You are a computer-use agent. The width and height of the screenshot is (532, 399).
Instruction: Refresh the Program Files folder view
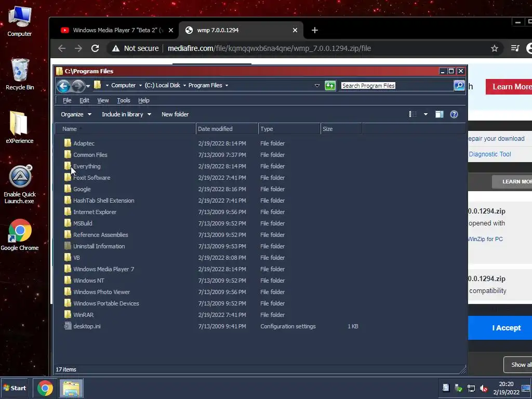click(330, 86)
